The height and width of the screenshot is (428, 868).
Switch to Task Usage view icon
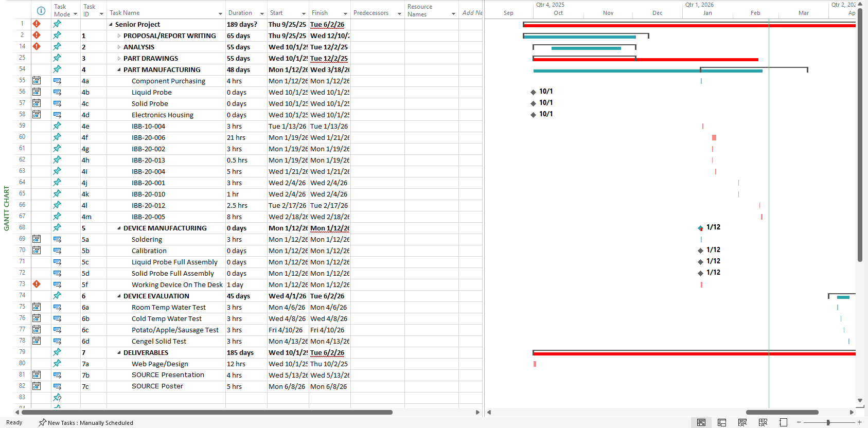722,422
